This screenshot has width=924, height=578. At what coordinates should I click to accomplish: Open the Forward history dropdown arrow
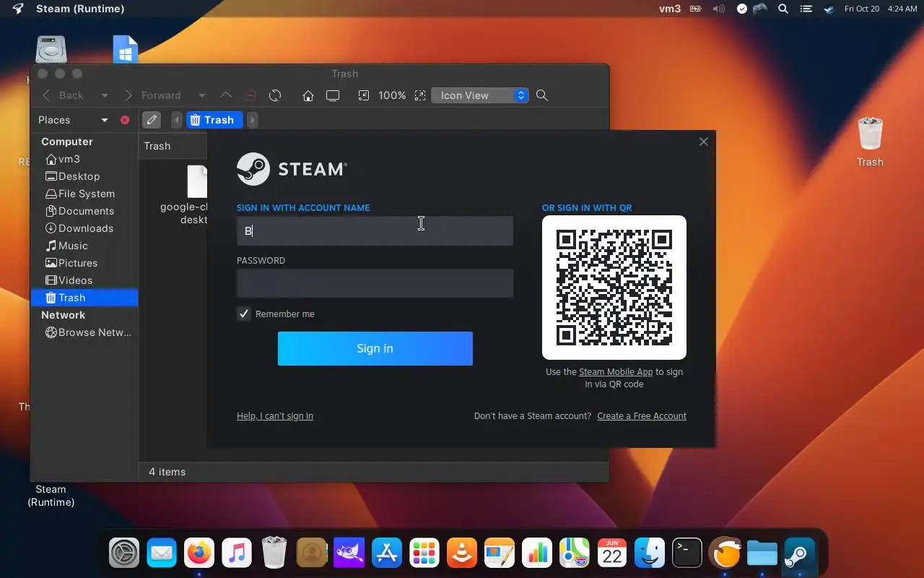click(x=202, y=95)
